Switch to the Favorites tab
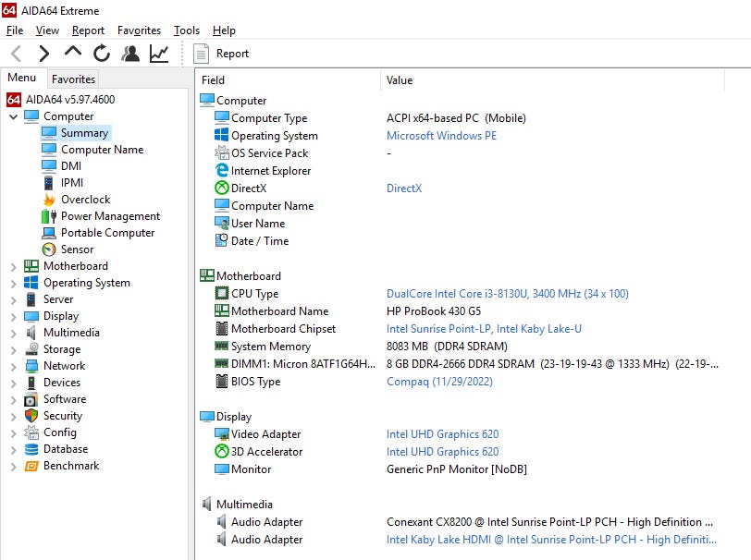 [73, 79]
